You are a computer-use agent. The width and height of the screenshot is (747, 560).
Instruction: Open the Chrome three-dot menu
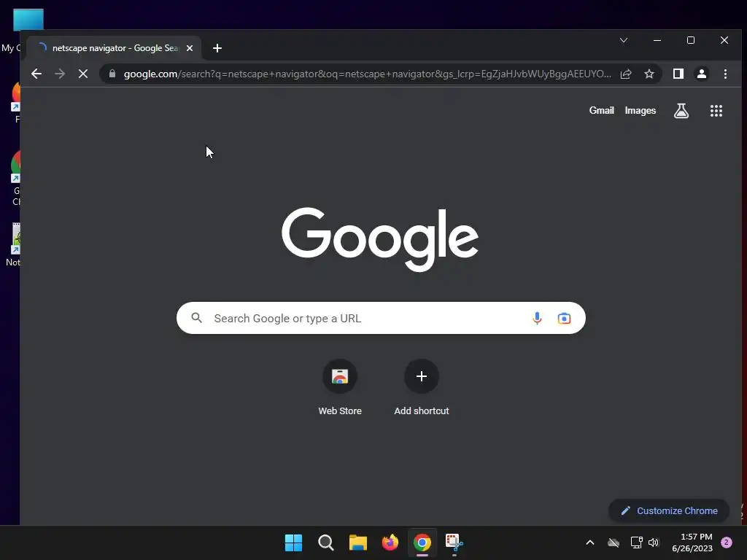click(725, 74)
